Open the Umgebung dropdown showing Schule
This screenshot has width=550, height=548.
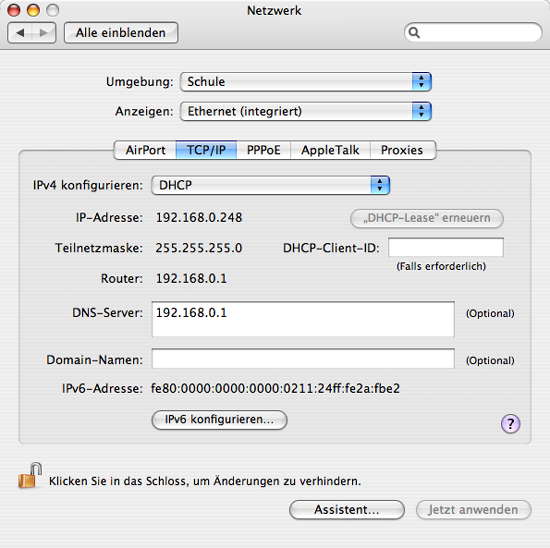(306, 82)
